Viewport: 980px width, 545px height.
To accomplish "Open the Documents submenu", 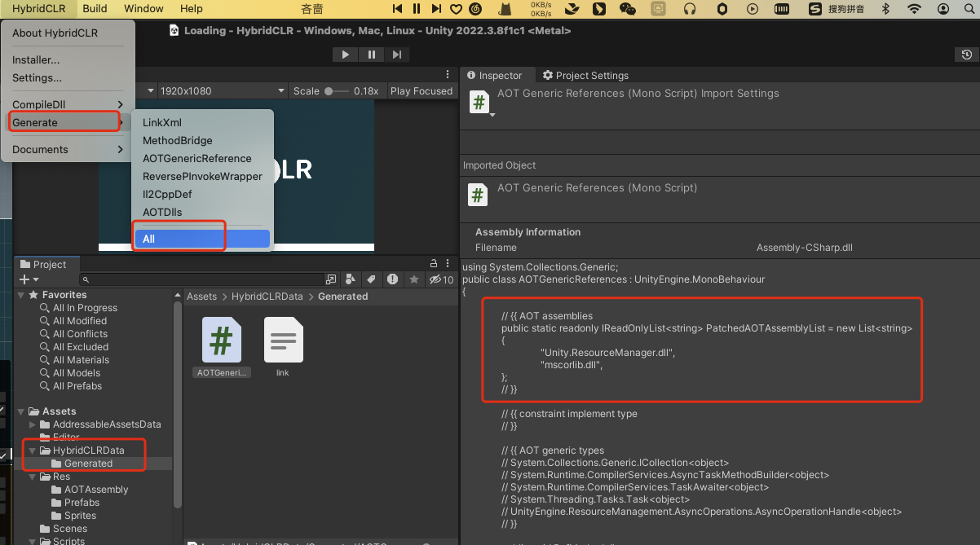I will pos(68,149).
